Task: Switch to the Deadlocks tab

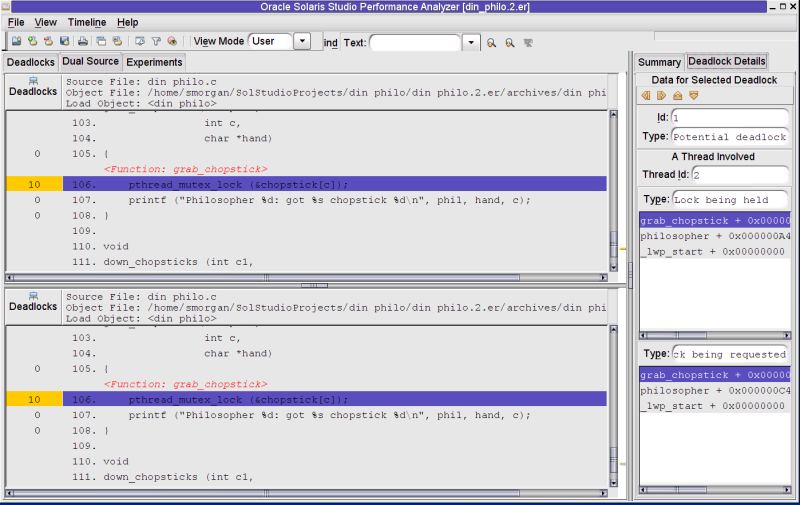Action: [31, 62]
